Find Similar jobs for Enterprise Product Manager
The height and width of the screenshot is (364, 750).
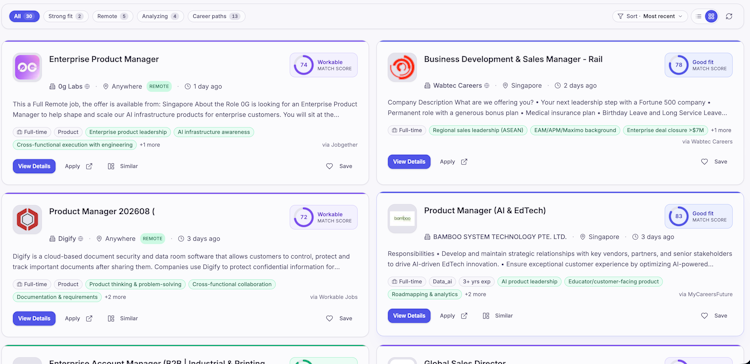[122, 166]
